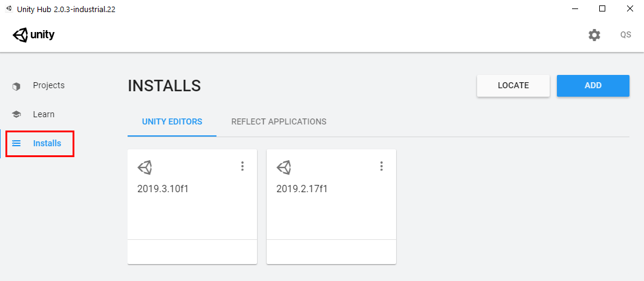The image size is (644, 281).
Task: Open three-dot menu for 2019.2.17f1
Action: [x=382, y=166]
